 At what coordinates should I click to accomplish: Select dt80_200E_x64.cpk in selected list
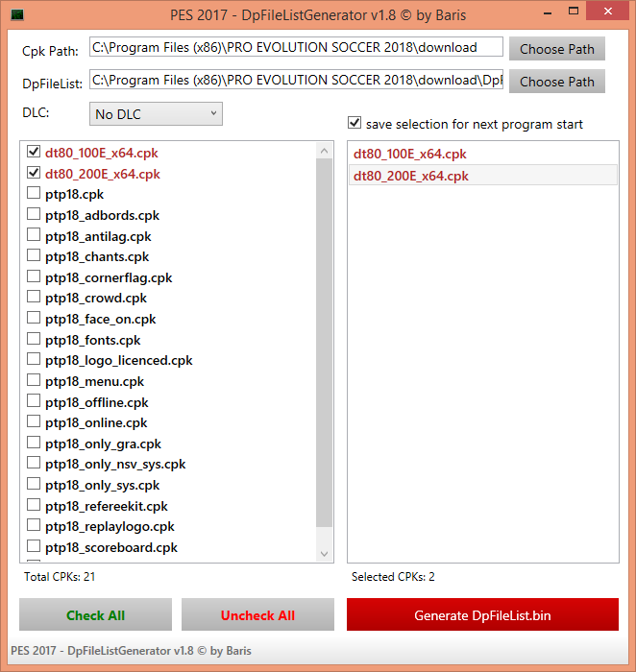point(483,176)
